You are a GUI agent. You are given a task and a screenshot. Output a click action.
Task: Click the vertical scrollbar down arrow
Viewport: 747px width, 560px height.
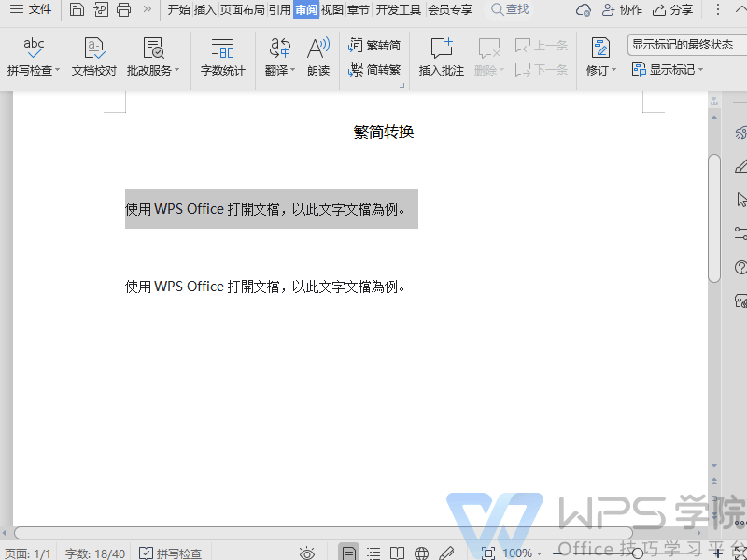pos(714,465)
